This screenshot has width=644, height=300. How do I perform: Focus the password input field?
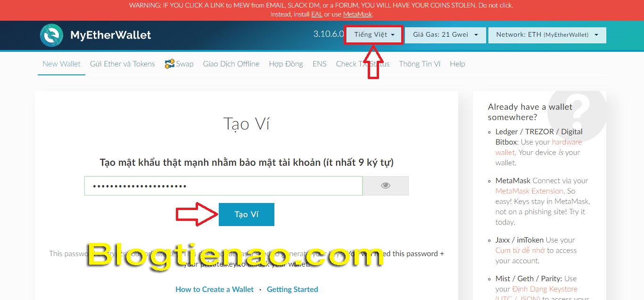click(223, 186)
